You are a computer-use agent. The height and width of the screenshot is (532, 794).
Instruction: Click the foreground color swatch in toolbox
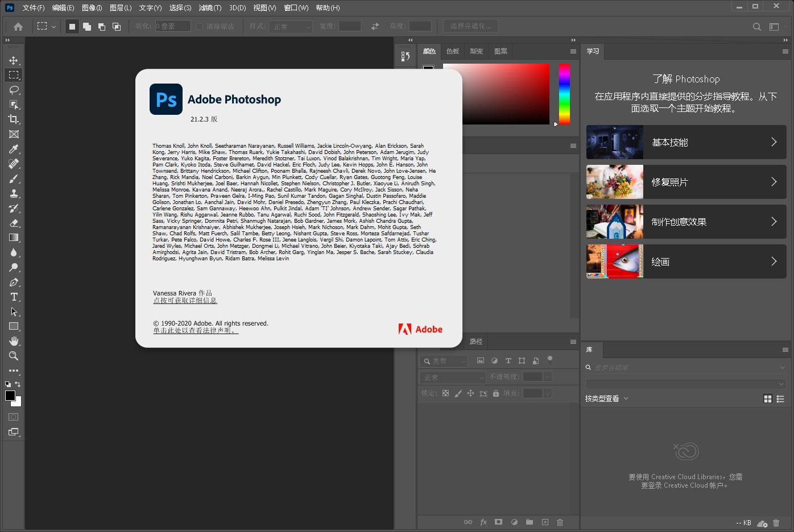[x=10, y=396]
